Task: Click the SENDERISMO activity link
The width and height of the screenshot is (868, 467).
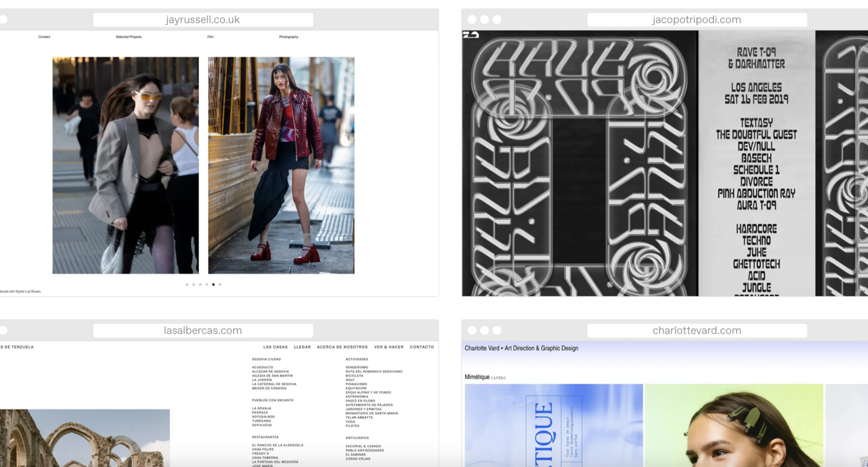Action: (x=358, y=367)
